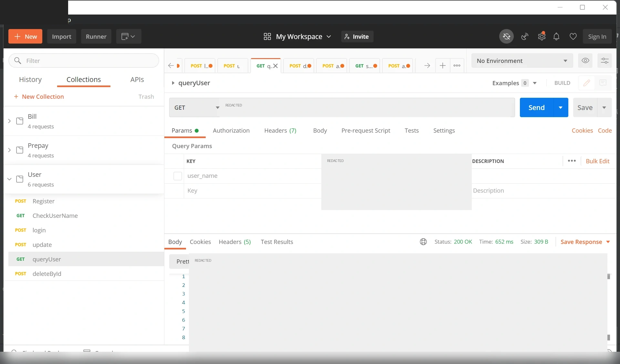
Task: Switch to the History tab
Action: click(x=30, y=79)
